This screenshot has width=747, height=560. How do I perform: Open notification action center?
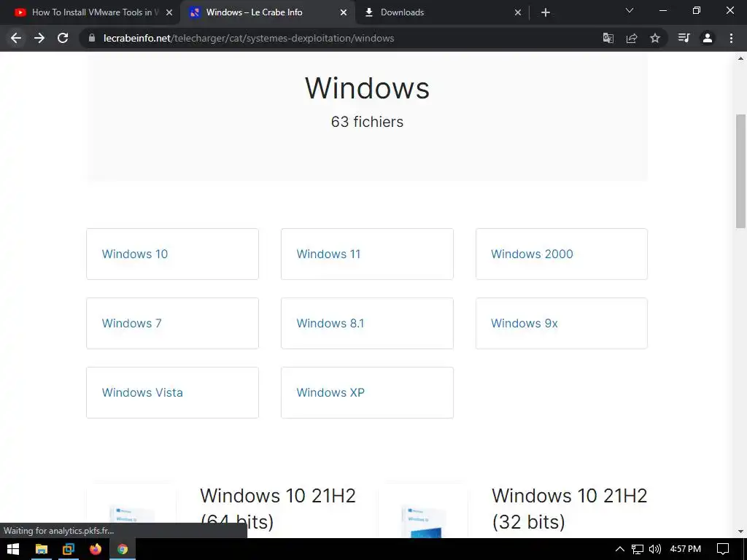click(723, 549)
